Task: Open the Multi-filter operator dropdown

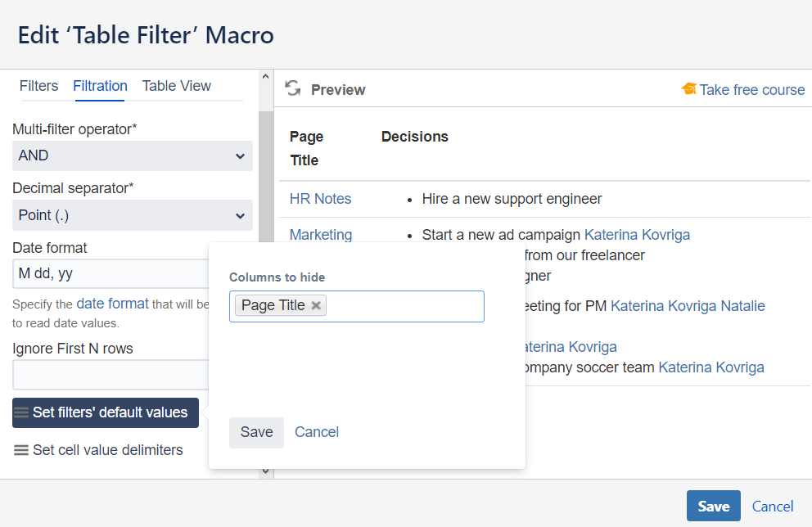Action: 133,155
